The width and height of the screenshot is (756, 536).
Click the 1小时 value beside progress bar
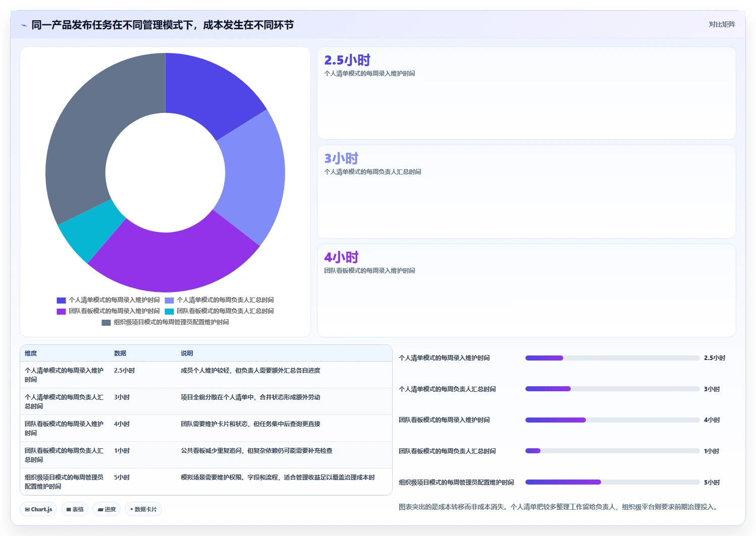[x=712, y=451]
